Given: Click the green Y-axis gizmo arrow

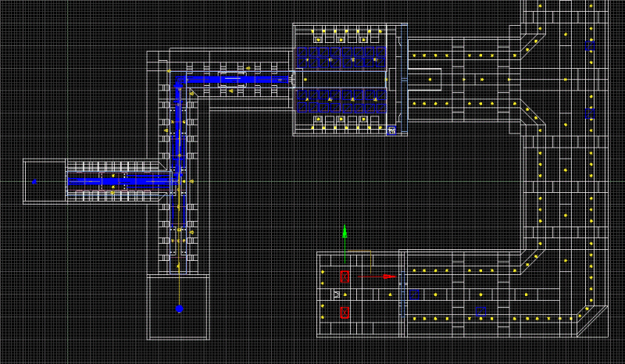Looking at the screenshot, I should pos(345,231).
